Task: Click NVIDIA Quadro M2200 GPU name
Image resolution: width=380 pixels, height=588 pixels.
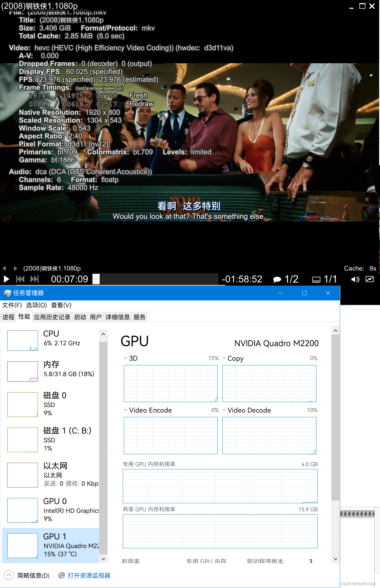Action: pyautogui.click(x=277, y=343)
